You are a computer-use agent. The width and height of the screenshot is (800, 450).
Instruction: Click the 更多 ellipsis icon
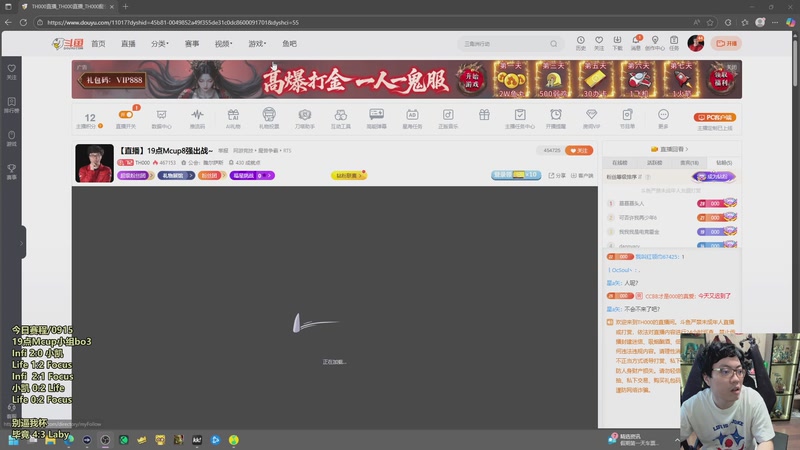point(663,119)
